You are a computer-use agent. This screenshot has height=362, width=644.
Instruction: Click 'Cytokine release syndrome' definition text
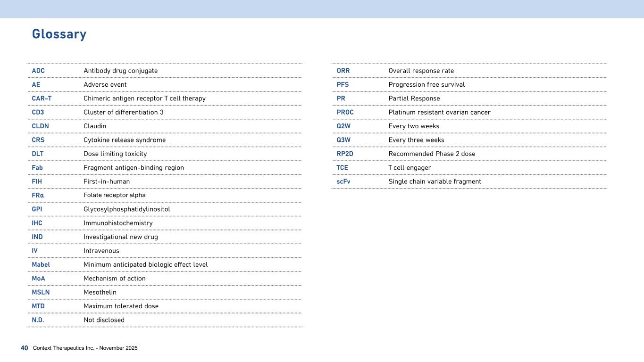(125, 140)
